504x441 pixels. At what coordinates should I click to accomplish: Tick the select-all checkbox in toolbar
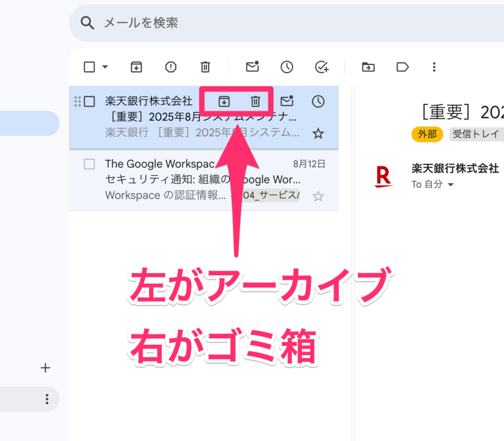[x=89, y=67]
